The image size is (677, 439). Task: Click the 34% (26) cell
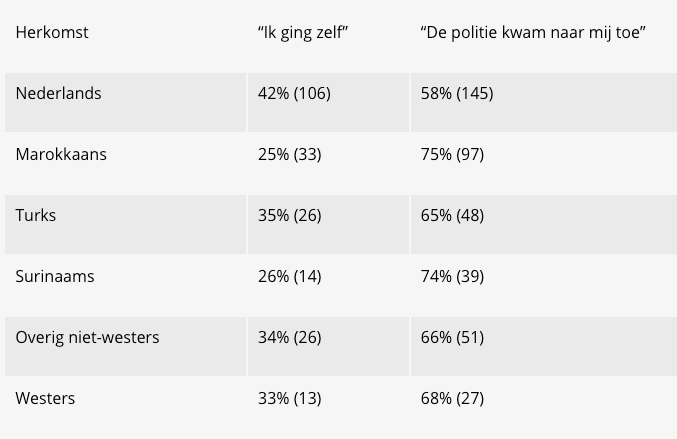click(x=290, y=337)
